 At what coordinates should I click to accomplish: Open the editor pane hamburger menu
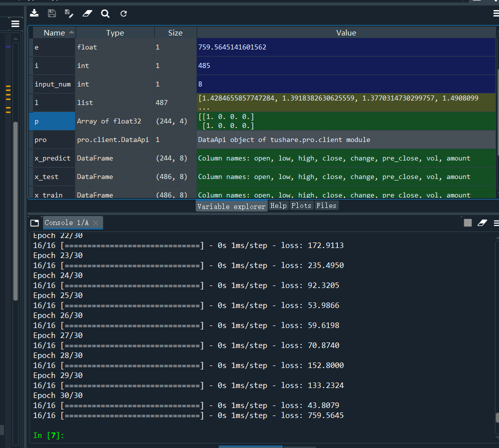click(16, 23)
